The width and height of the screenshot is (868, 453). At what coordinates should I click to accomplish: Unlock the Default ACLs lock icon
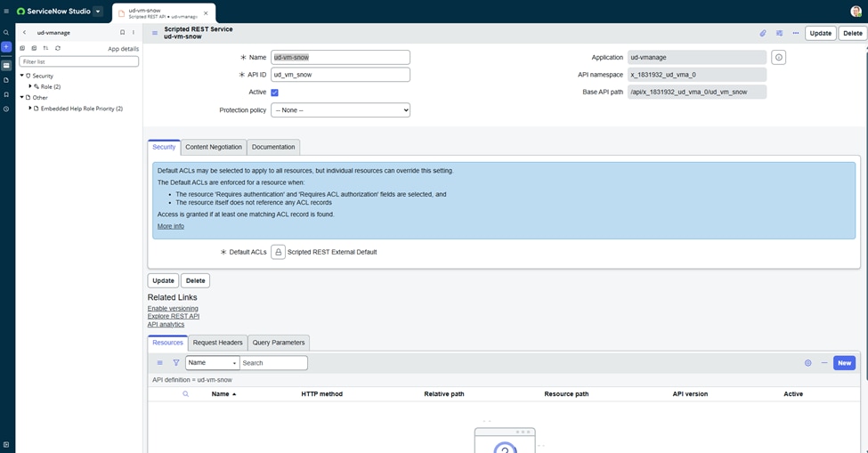point(278,252)
